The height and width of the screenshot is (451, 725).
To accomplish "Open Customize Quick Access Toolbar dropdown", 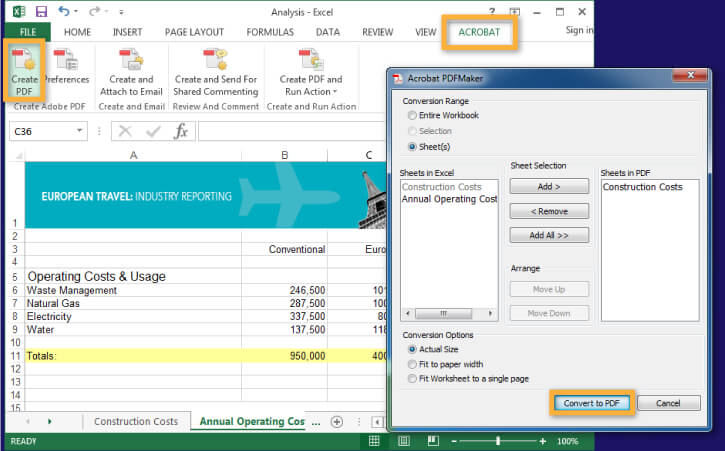I will tap(121, 12).
